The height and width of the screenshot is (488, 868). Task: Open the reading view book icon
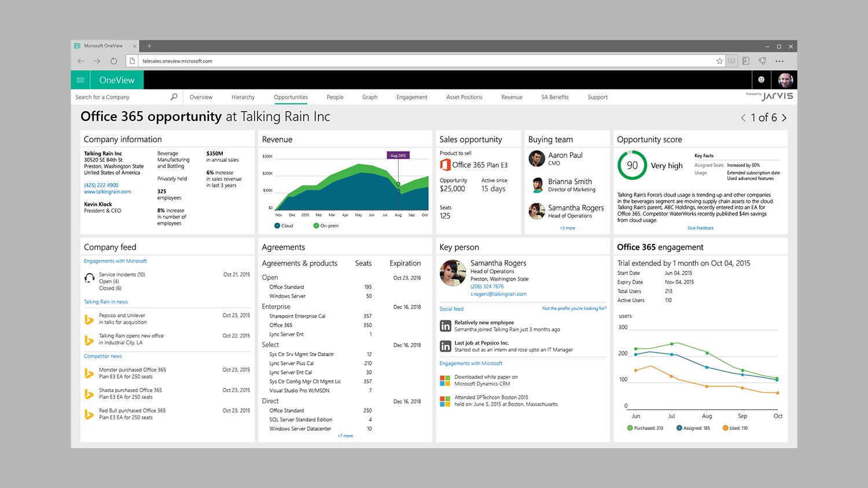(732, 61)
